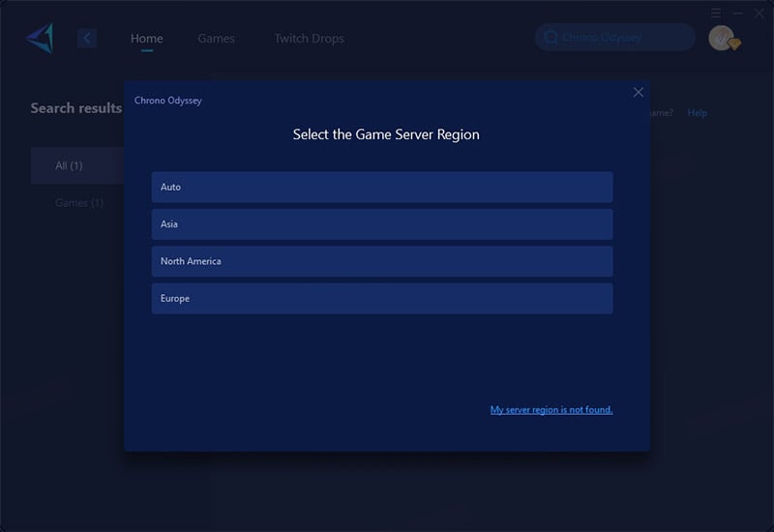Go back using the back arrow button

[87, 38]
